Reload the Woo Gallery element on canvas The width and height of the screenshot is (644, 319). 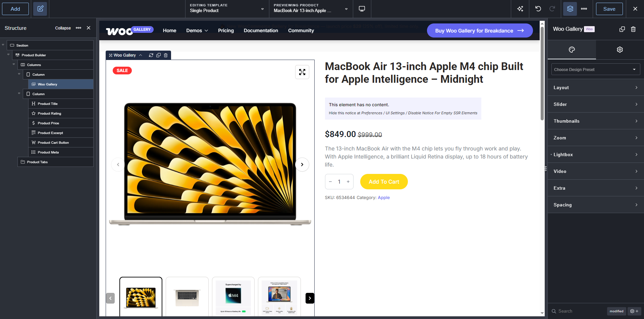click(151, 55)
